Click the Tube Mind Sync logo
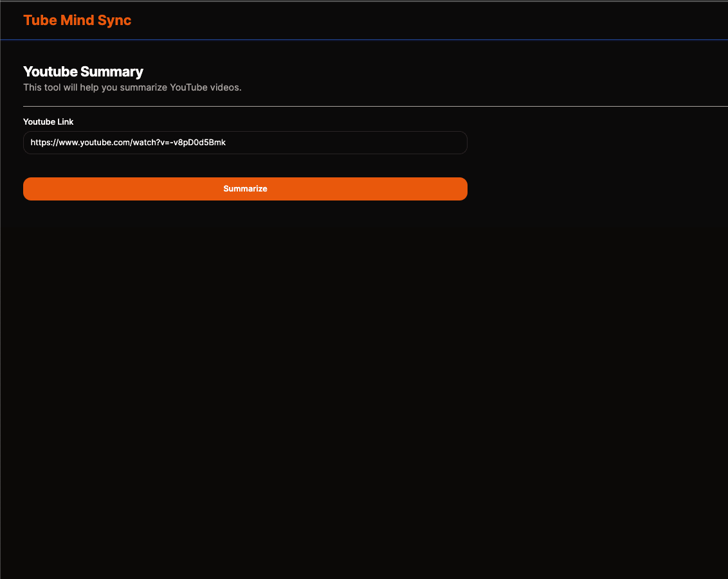This screenshot has width=728, height=579. point(77,20)
